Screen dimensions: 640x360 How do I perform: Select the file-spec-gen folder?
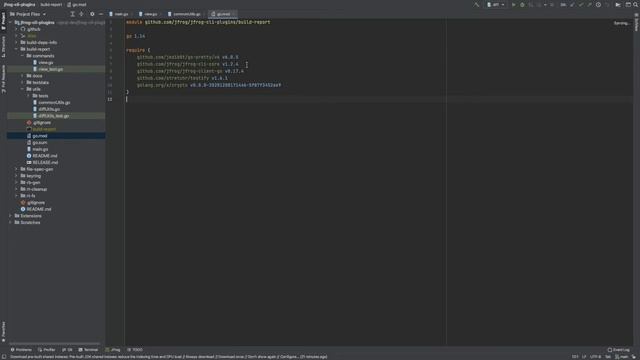(x=37, y=169)
